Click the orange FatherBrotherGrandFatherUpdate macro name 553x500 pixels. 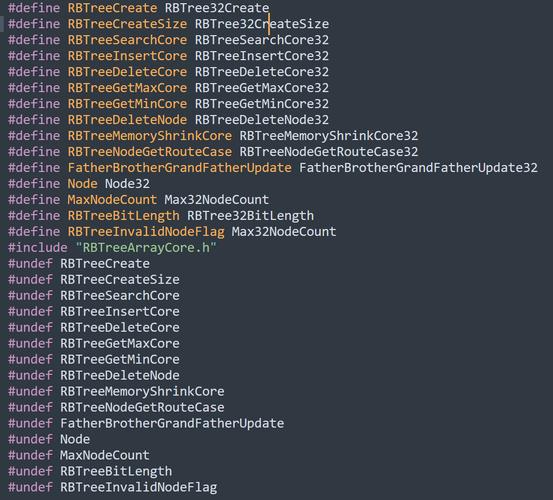(180, 167)
